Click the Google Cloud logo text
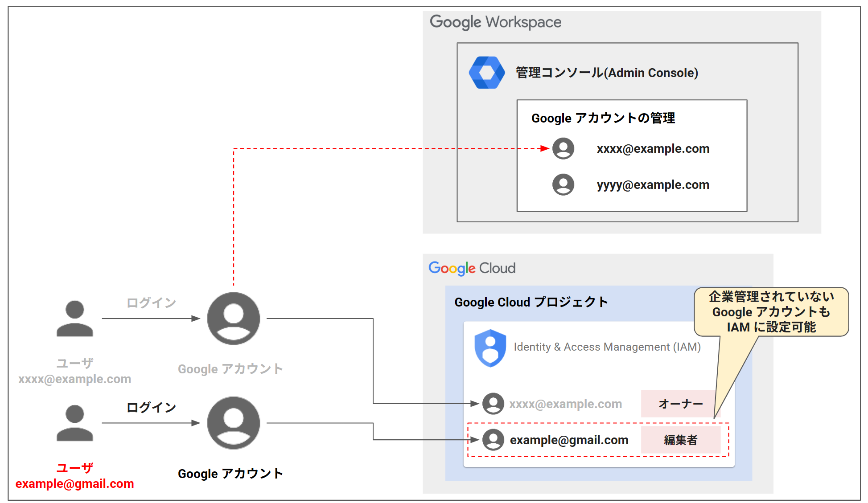Screen dimensions: 868x503 [472, 268]
